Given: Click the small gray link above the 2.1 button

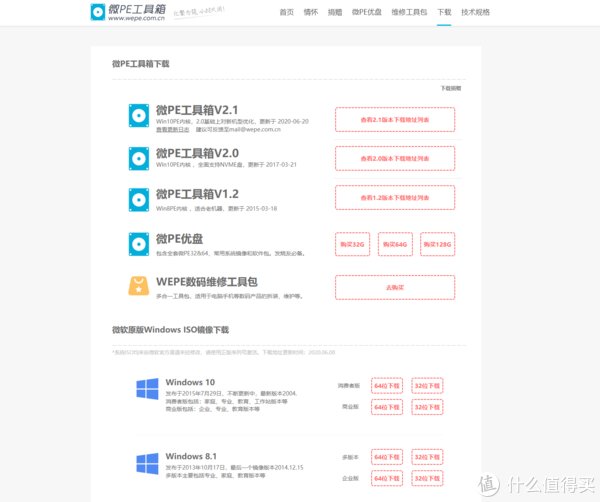Looking at the screenshot, I should point(451,88).
